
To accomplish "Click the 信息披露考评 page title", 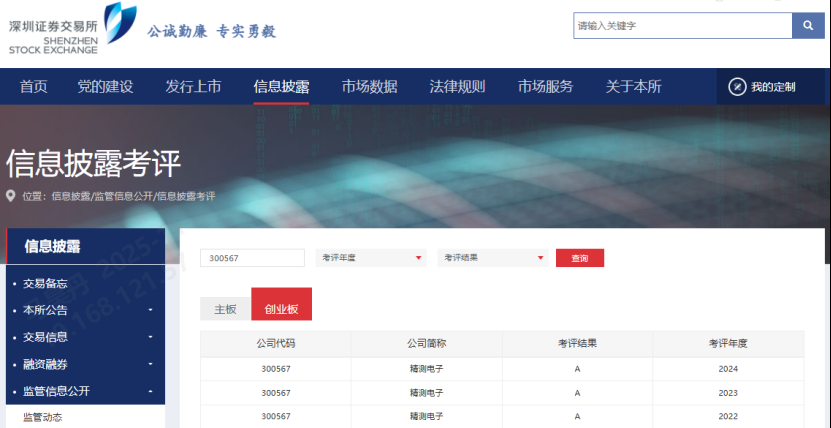I will (x=94, y=164).
